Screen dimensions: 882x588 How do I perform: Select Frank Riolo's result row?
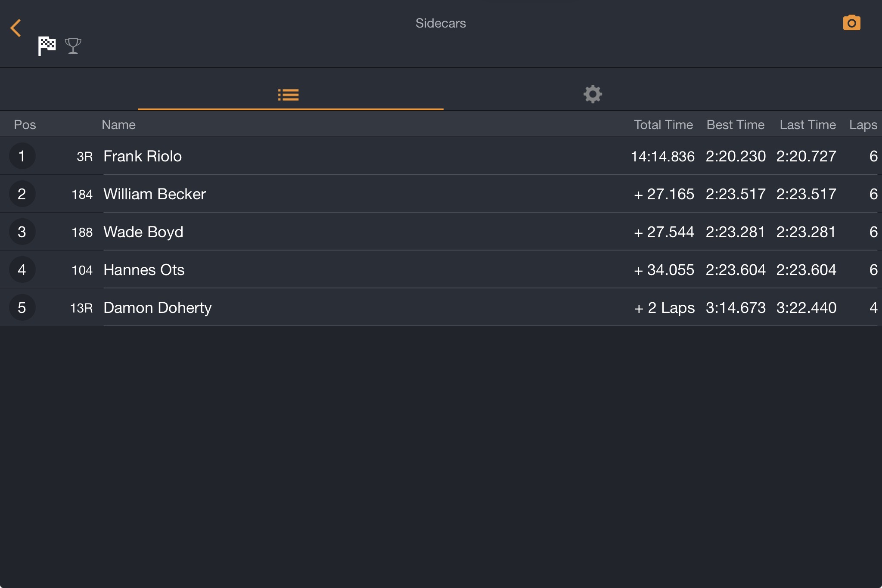[x=441, y=156]
